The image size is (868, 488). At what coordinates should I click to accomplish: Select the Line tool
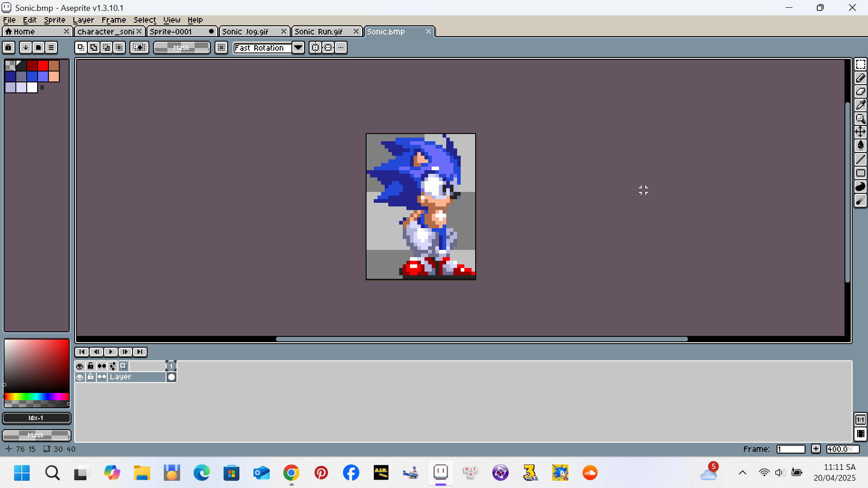click(x=860, y=159)
